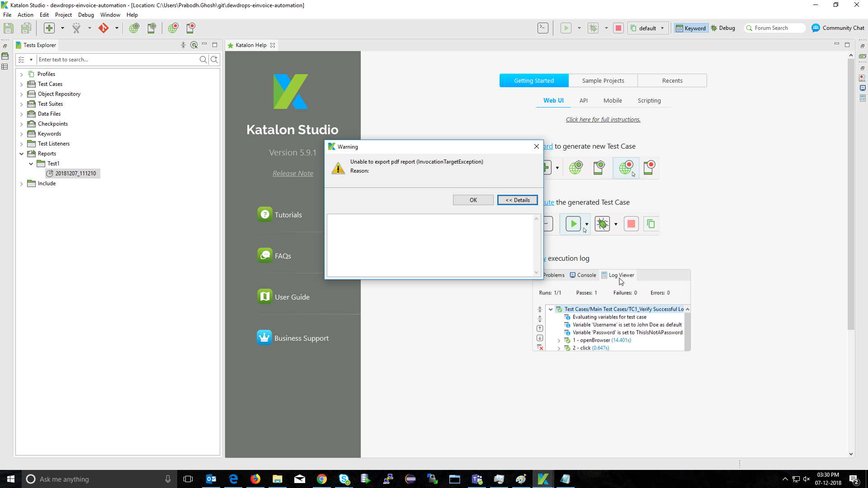Screen dimensions: 868x488
Task: Open the Release Note link
Action: (x=292, y=173)
